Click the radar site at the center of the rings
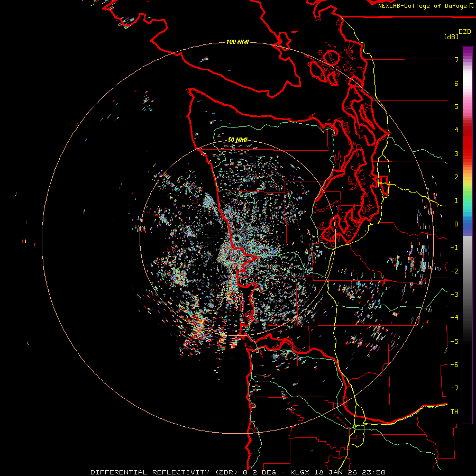Viewport: 476px width, 476px height. [237, 239]
